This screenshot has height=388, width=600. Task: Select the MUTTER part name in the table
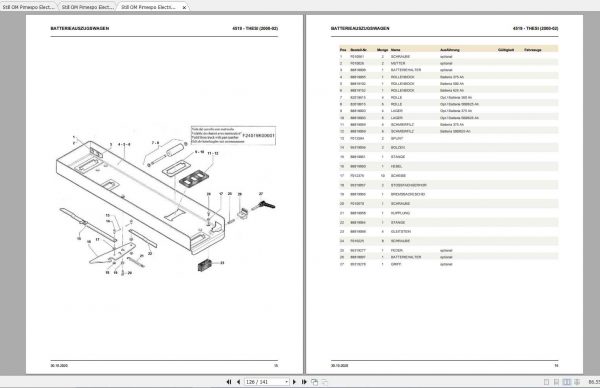click(x=398, y=63)
